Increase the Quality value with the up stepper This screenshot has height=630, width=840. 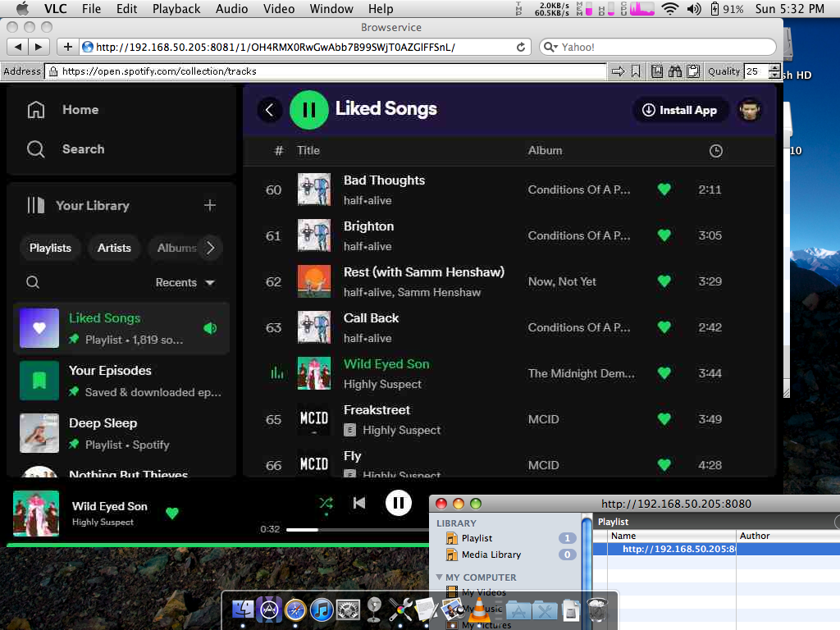(x=774, y=67)
